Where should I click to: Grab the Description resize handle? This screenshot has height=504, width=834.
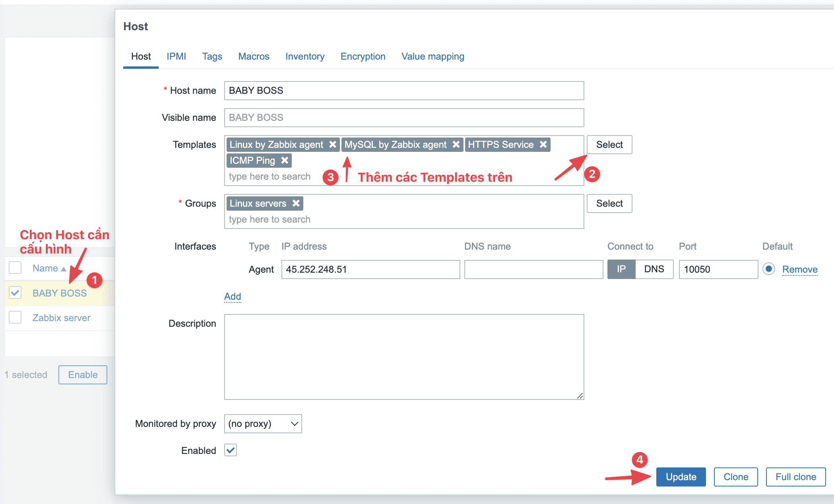click(x=580, y=395)
